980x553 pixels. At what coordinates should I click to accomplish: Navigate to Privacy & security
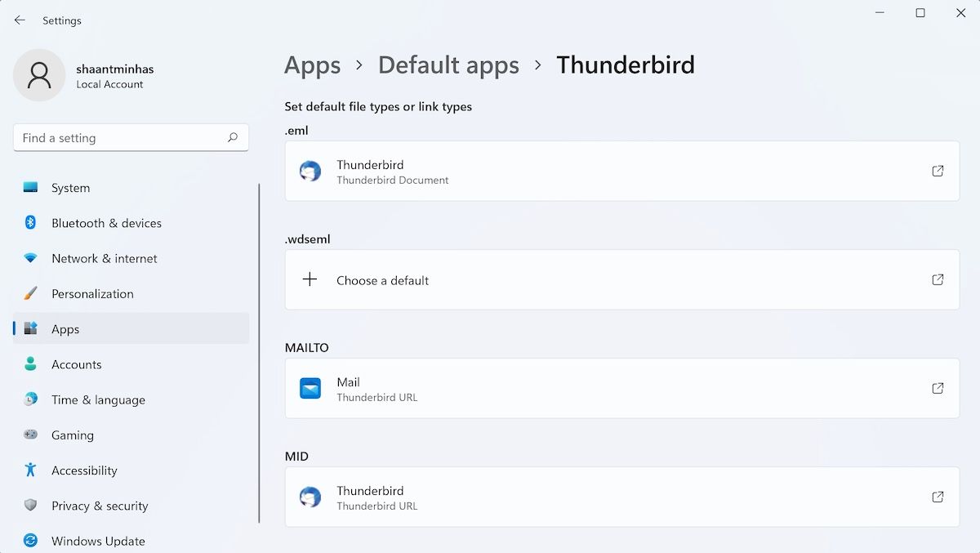pyautogui.click(x=100, y=506)
